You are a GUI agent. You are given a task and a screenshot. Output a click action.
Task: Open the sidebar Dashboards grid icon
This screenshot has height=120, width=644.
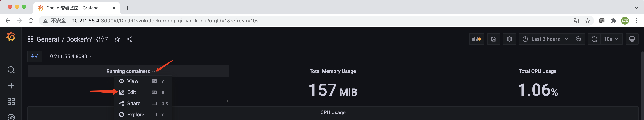pyautogui.click(x=11, y=102)
